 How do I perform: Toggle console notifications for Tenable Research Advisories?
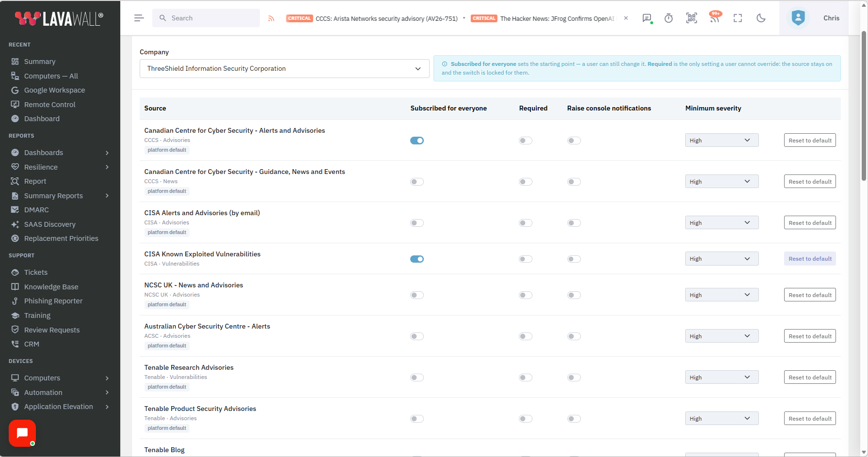point(574,378)
